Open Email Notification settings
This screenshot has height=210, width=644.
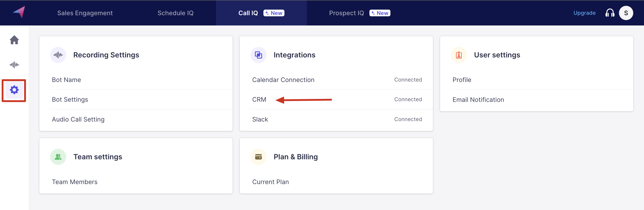pyautogui.click(x=478, y=100)
